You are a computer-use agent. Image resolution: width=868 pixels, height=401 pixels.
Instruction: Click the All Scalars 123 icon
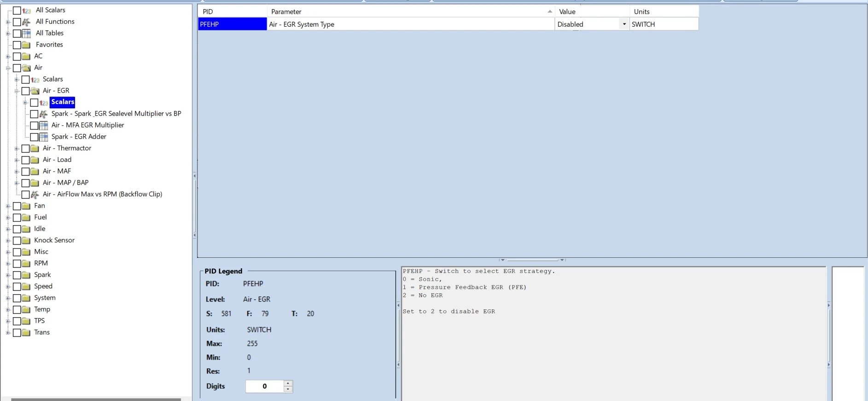(27, 11)
